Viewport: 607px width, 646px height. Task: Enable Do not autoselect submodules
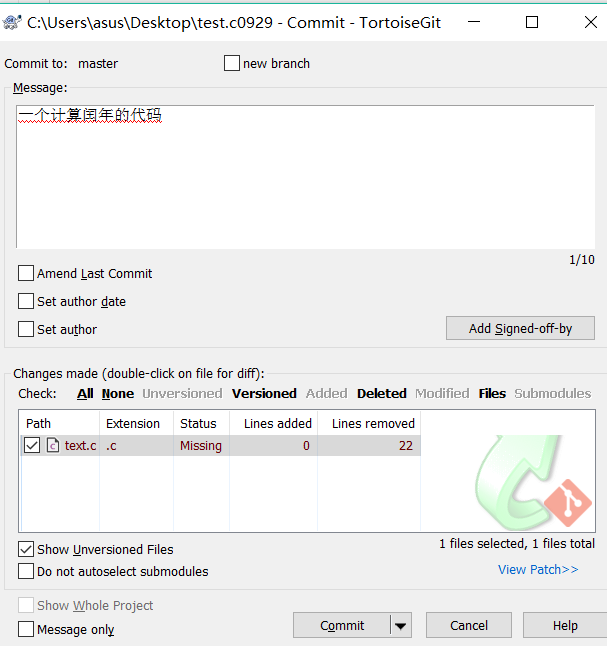click(26, 571)
